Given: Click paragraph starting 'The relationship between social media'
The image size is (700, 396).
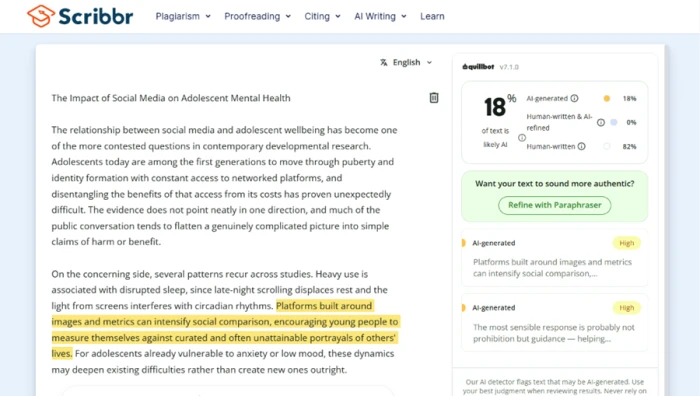Looking at the screenshot, I should pyautogui.click(x=224, y=186).
